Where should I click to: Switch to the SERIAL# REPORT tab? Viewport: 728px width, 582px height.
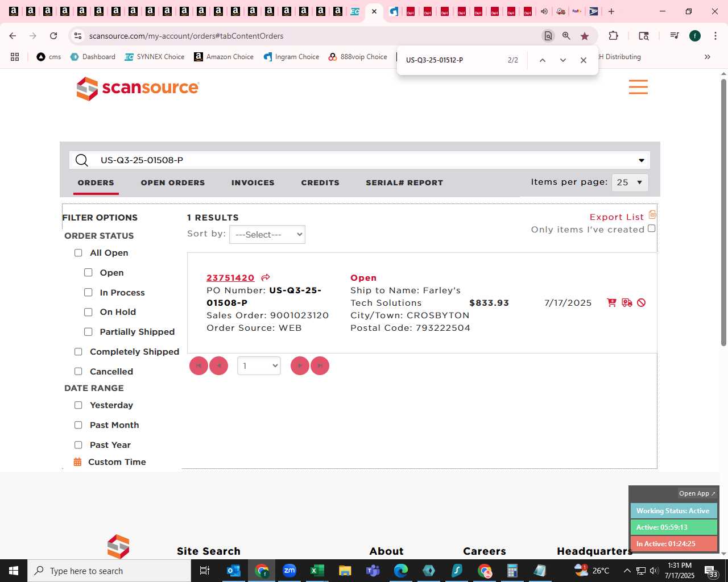point(404,182)
